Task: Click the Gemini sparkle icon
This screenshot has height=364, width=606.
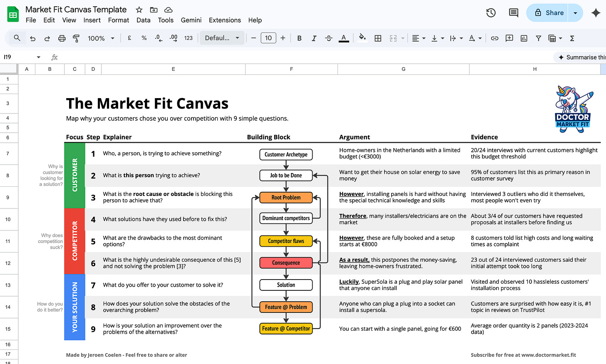Action: pos(596,13)
